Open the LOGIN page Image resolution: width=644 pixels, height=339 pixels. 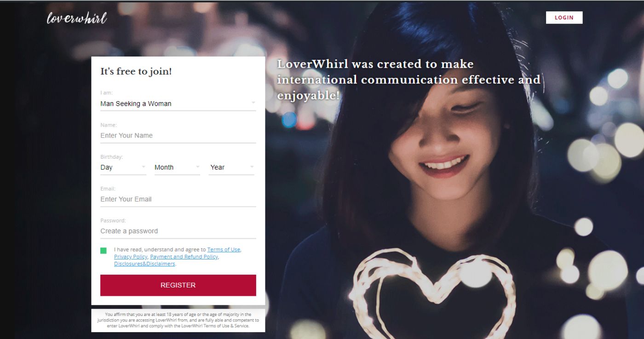pyautogui.click(x=564, y=17)
